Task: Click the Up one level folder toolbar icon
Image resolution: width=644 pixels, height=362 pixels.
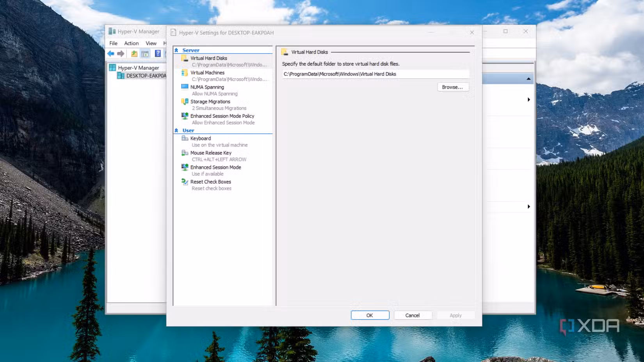Action: tap(134, 53)
